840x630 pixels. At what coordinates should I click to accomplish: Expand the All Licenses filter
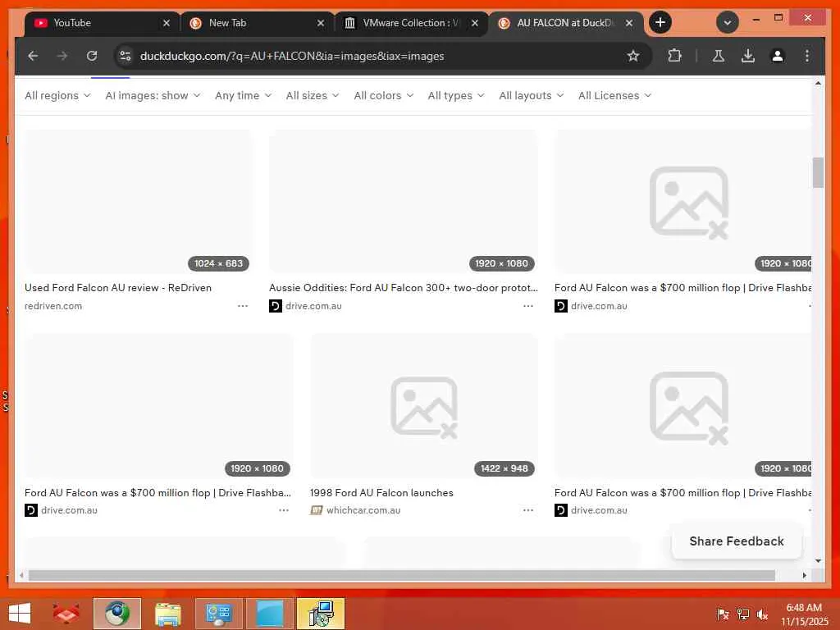tap(614, 95)
